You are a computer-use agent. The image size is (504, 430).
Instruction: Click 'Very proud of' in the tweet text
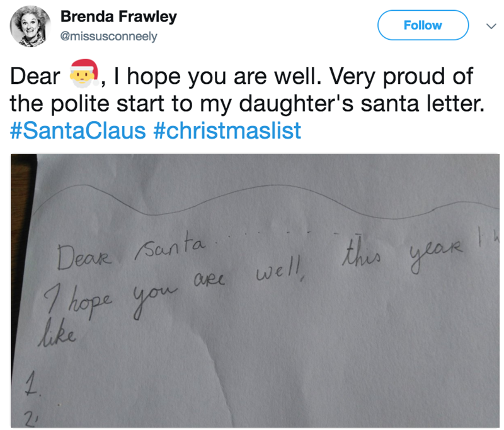[407, 78]
